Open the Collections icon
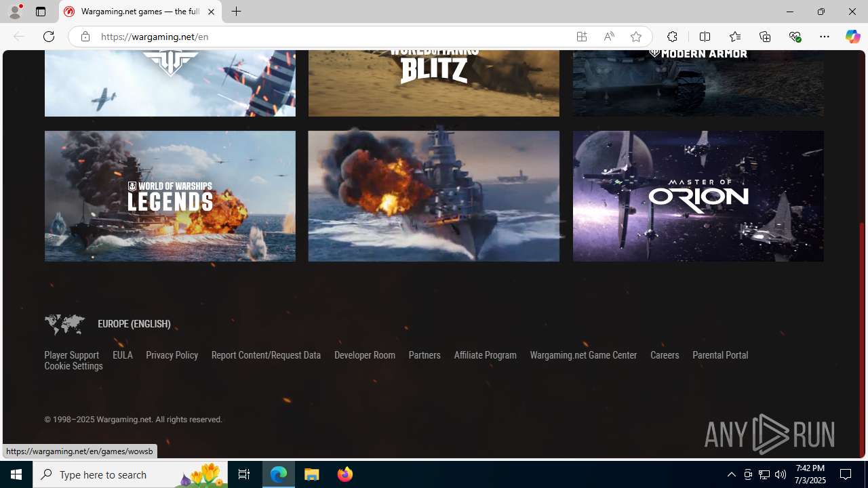 point(765,37)
